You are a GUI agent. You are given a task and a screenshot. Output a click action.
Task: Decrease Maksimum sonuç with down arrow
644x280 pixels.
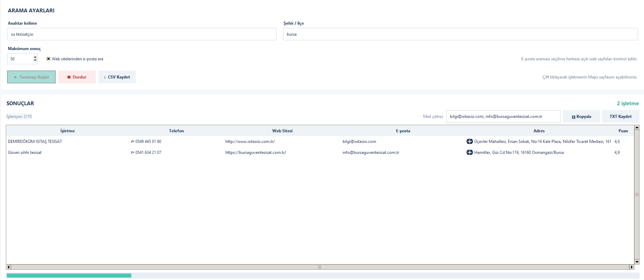(x=35, y=61)
